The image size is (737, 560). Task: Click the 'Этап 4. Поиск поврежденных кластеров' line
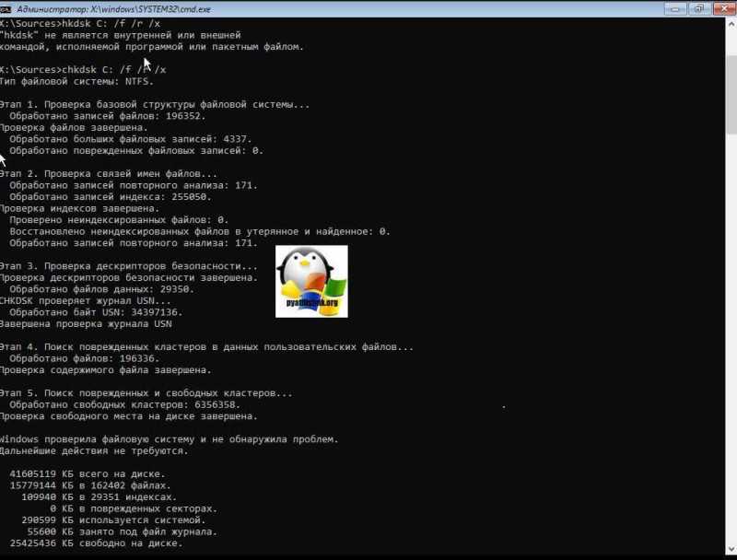pyautogui.click(x=206, y=346)
